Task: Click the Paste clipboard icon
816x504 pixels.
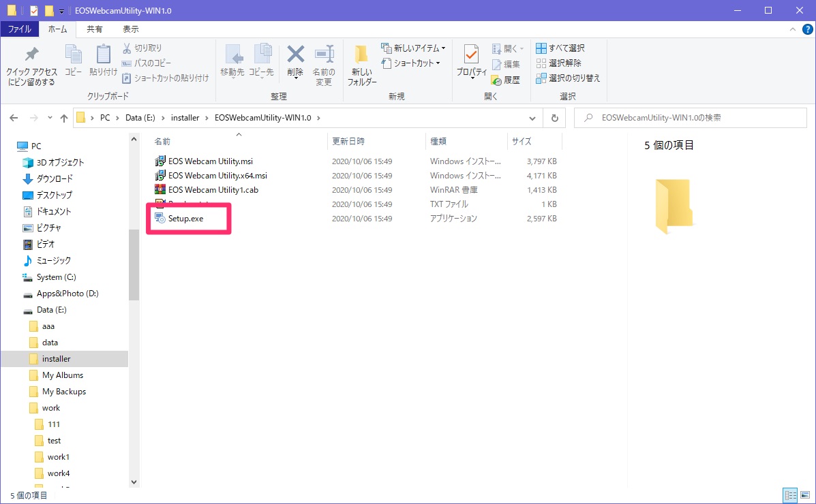Action: click(x=103, y=54)
